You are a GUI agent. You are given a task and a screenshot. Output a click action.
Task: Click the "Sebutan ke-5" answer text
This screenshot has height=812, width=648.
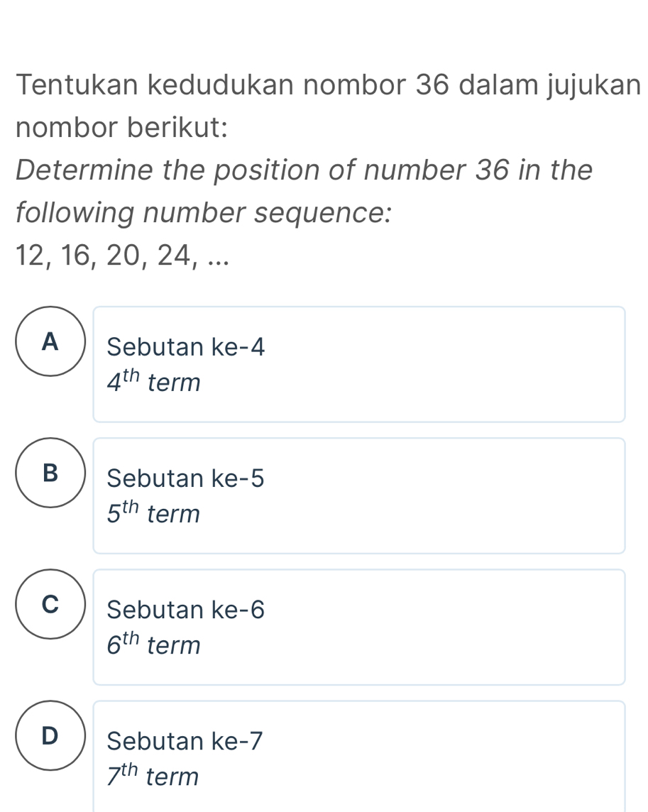[185, 479]
